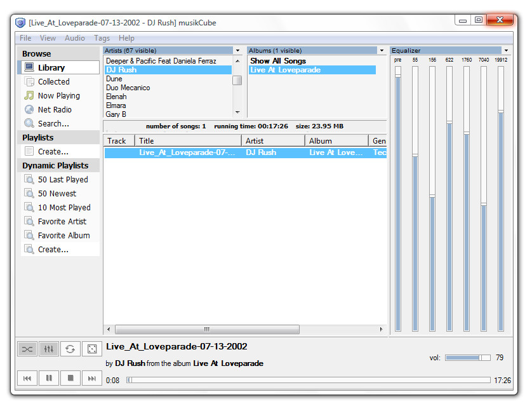The height and width of the screenshot is (406, 532).
Task: Select artist Elmara
Action: pos(168,105)
